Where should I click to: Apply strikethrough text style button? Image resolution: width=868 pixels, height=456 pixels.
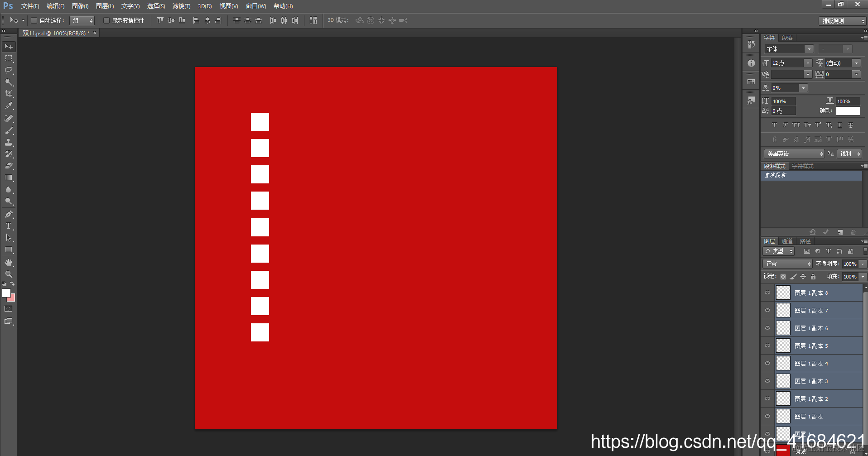851,125
